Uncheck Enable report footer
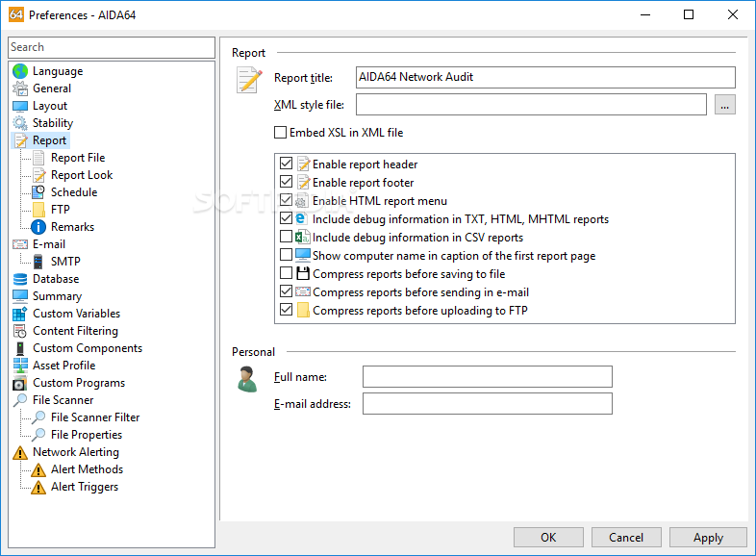This screenshot has height=556, width=756. pos(286,181)
